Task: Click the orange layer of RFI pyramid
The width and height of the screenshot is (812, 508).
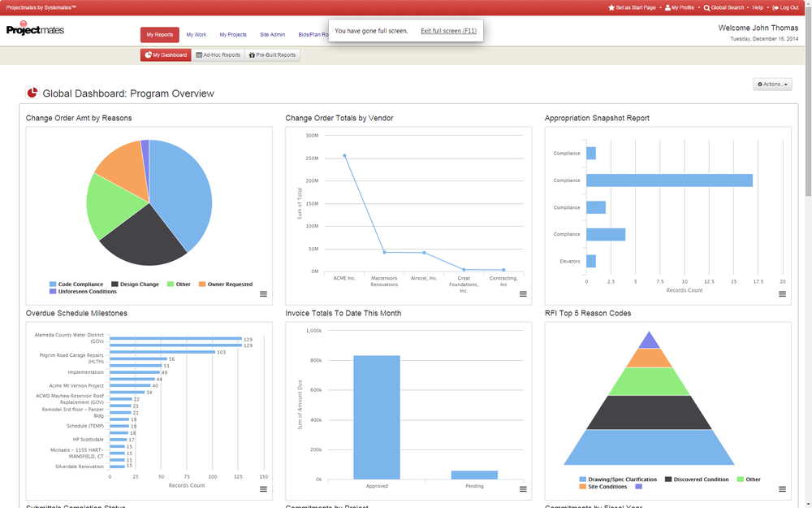Action: point(649,358)
